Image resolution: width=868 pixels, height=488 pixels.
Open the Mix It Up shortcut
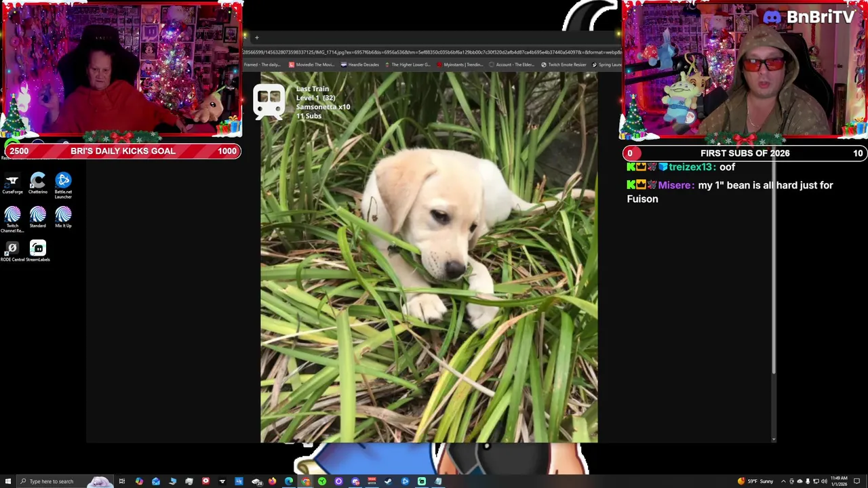(63, 218)
